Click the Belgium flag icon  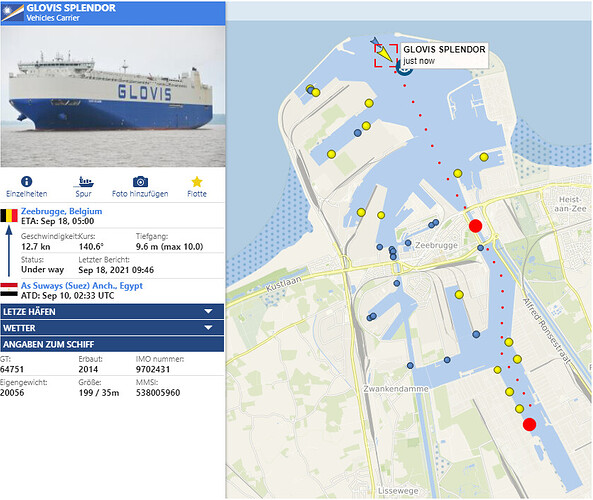(x=9, y=216)
